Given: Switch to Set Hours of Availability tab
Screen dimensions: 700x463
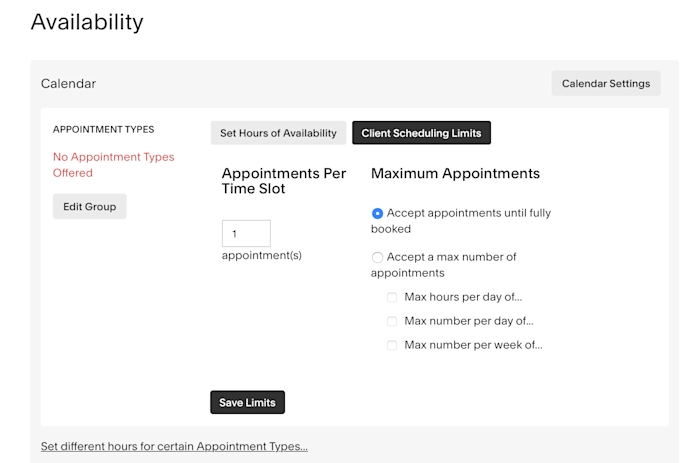Looking at the screenshot, I should coord(279,133).
